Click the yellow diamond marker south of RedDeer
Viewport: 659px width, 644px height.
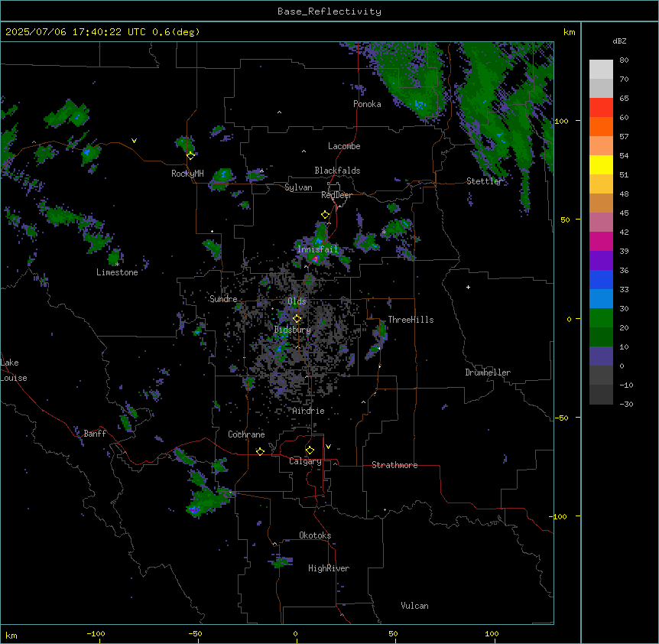coord(326,215)
